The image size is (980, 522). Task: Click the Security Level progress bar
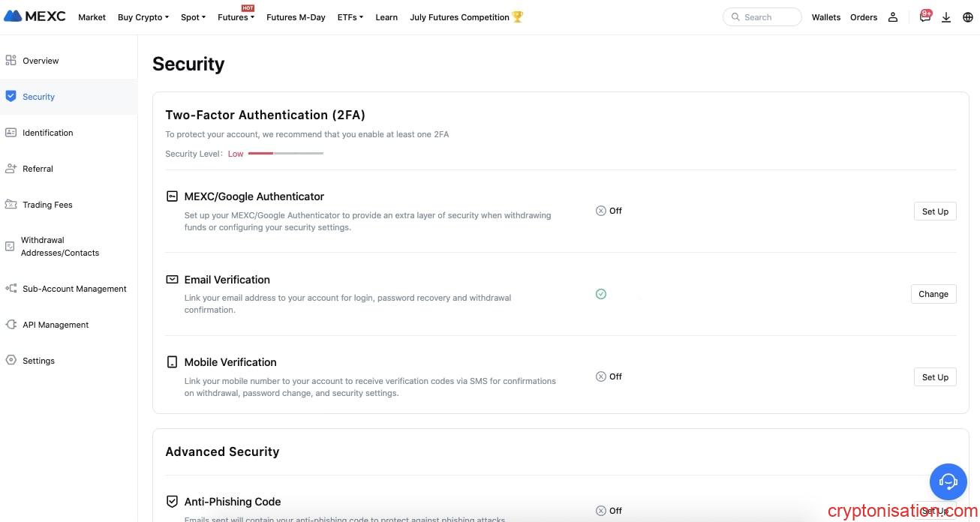point(285,154)
